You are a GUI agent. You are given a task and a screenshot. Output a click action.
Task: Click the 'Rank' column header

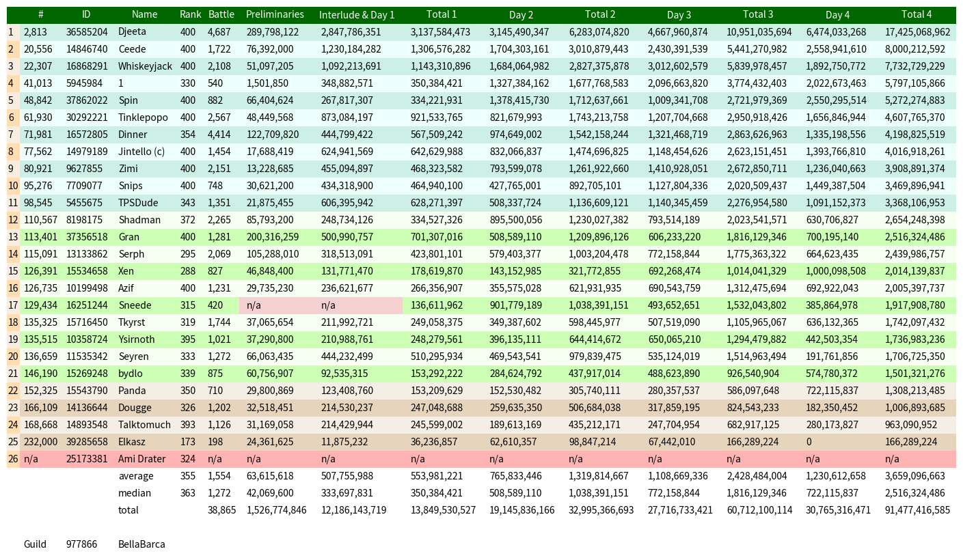point(191,14)
